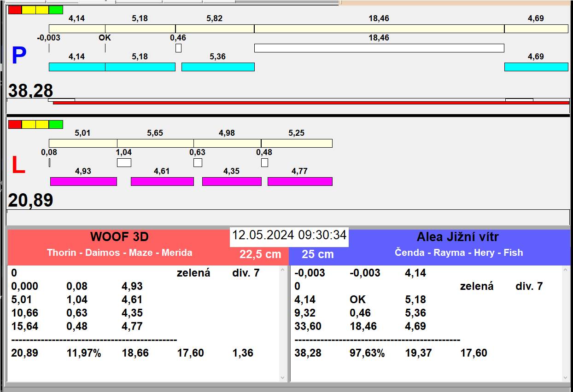Click the red start light in lane L
The height and width of the screenshot is (392, 573).
(x=15, y=124)
